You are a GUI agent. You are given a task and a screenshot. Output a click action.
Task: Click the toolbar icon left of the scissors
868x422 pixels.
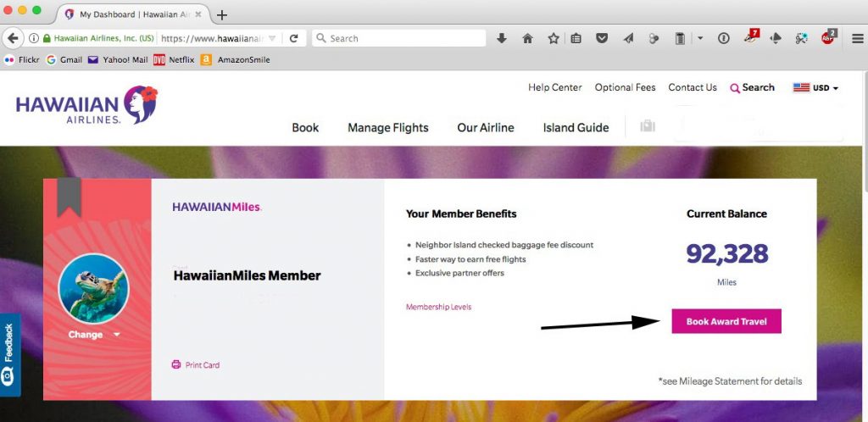(x=776, y=38)
